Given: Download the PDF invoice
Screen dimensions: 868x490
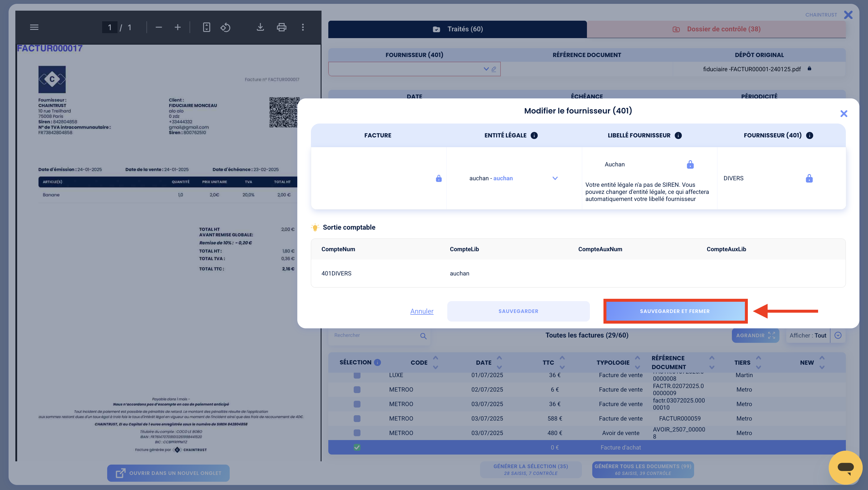Looking at the screenshot, I should click(260, 27).
